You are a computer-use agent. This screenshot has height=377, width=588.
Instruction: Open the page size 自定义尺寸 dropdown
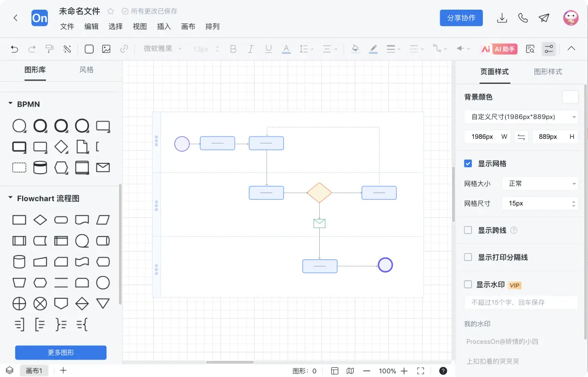(x=521, y=117)
